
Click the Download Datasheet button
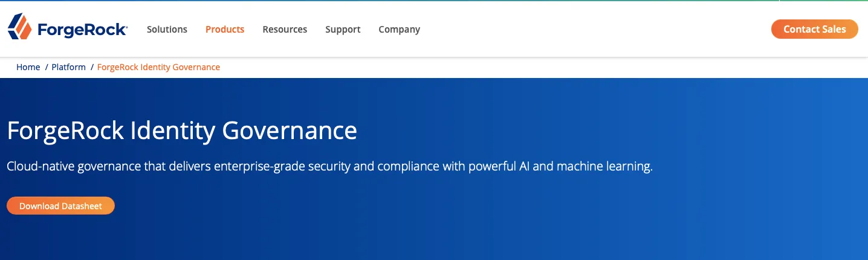(60, 206)
